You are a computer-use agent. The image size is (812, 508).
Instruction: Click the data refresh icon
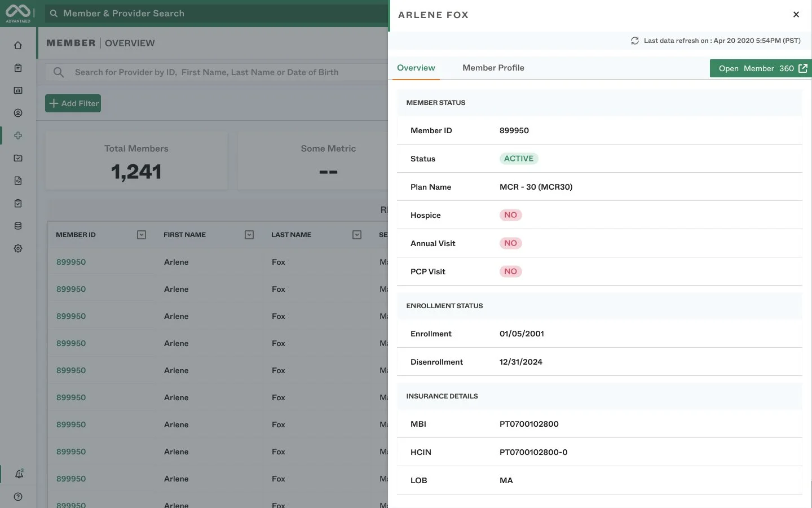[x=635, y=41]
